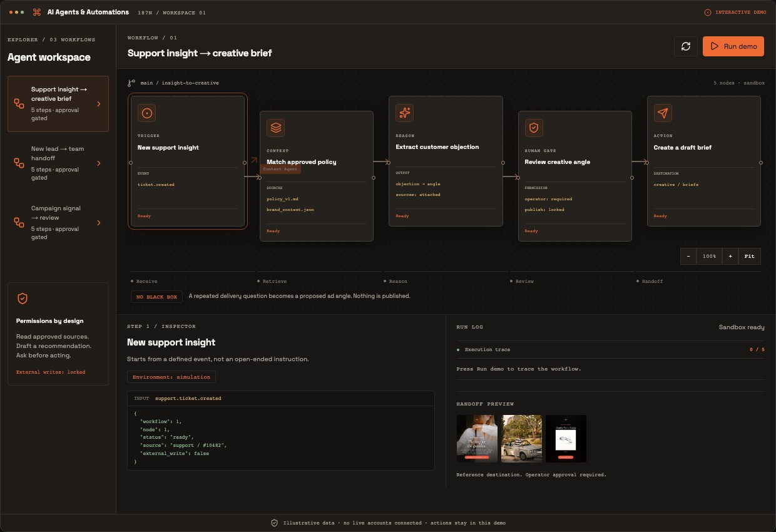Fit the canvas with the Fit button
This screenshot has width=776, height=532.
click(x=749, y=256)
